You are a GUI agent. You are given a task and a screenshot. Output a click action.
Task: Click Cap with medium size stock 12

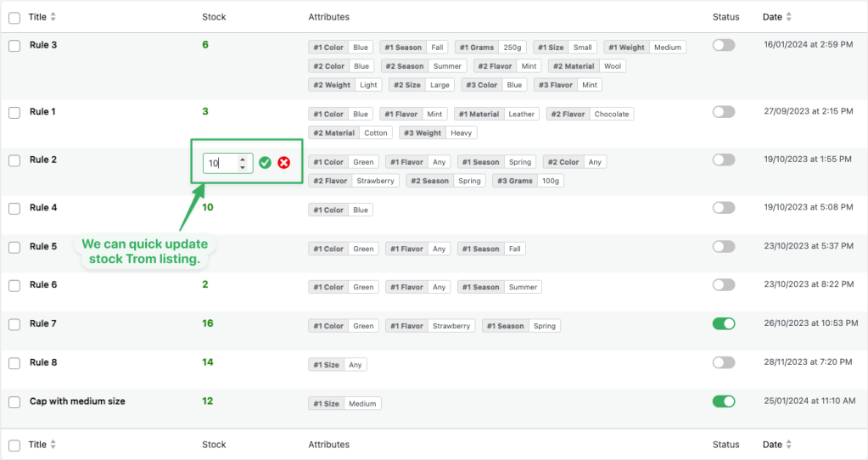click(x=208, y=401)
